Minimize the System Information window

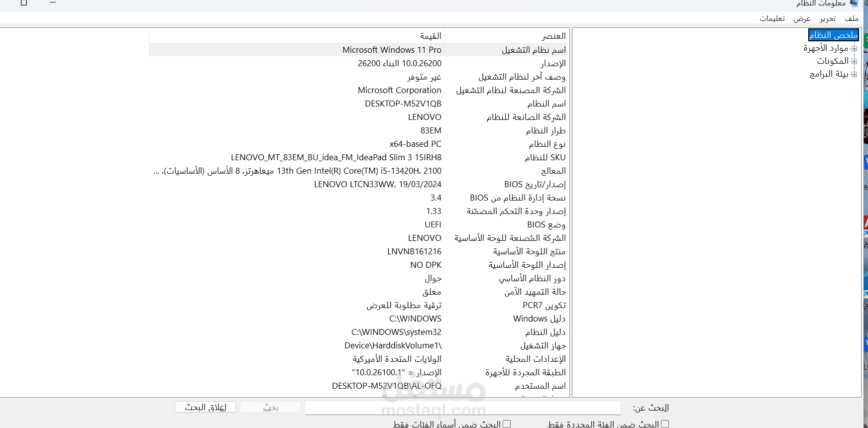click(x=53, y=2)
